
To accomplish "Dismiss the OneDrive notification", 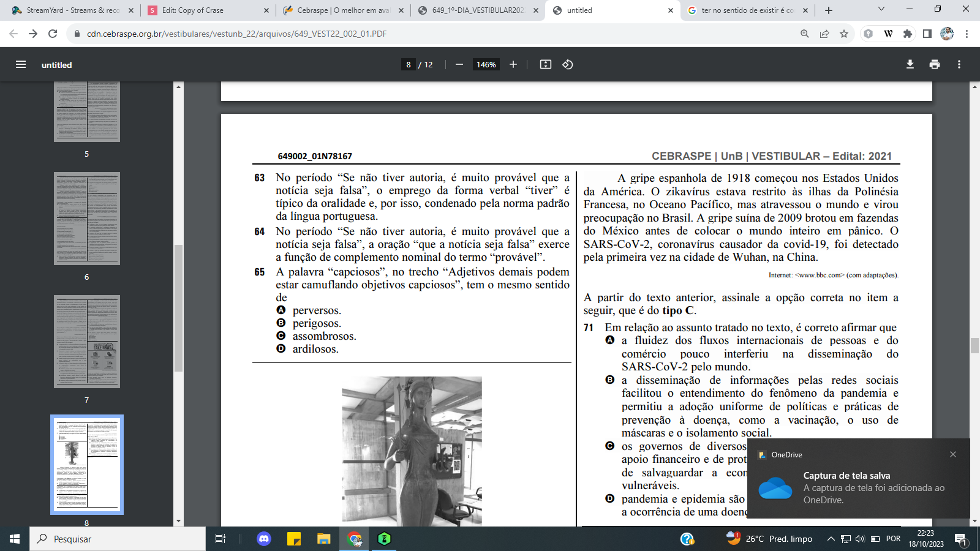I will [x=953, y=454].
